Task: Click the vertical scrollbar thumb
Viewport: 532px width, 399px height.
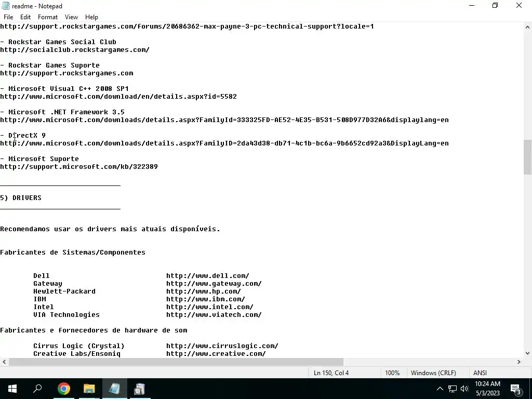Action: pos(527,157)
